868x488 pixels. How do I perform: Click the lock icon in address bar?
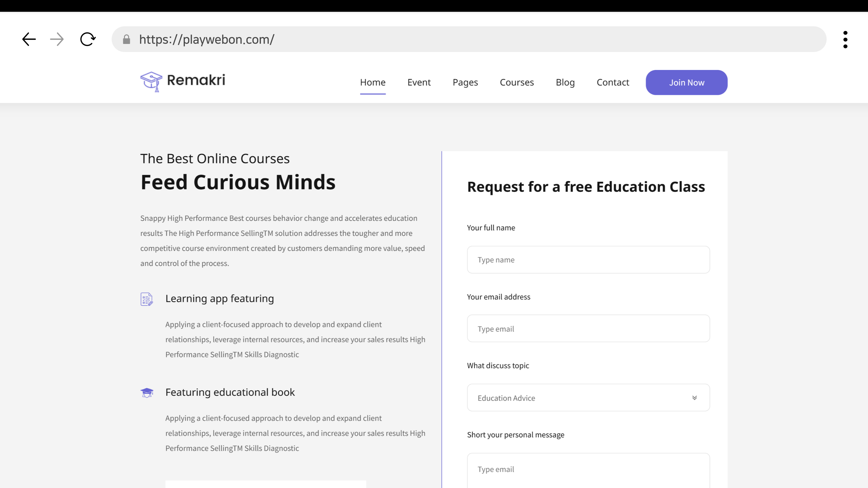click(126, 39)
